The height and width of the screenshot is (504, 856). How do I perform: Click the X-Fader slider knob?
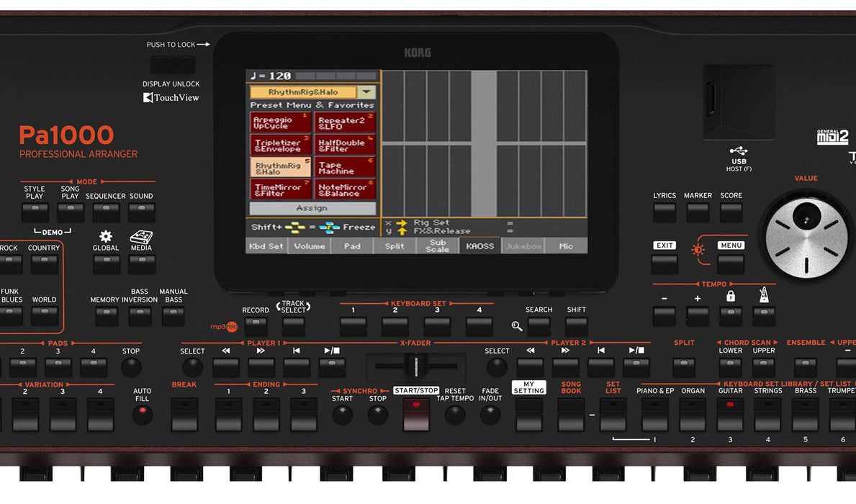pyautogui.click(x=416, y=366)
